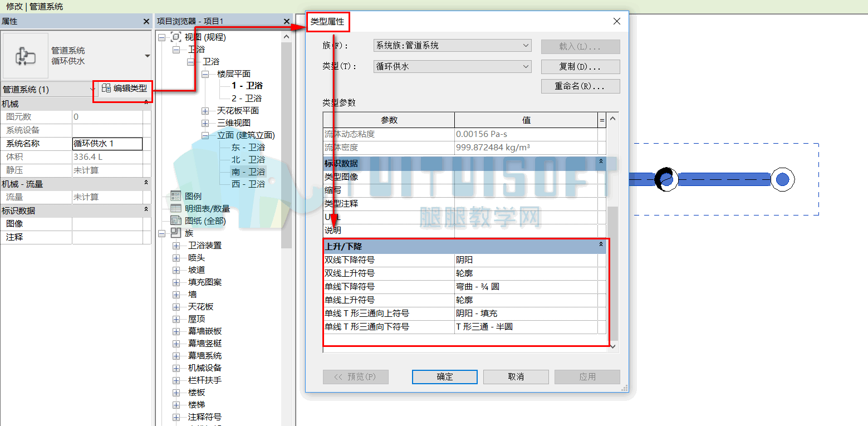Click the 编辑类型 edit type button
The height and width of the screenshot is (426, 868).
[x=125, y=89]
